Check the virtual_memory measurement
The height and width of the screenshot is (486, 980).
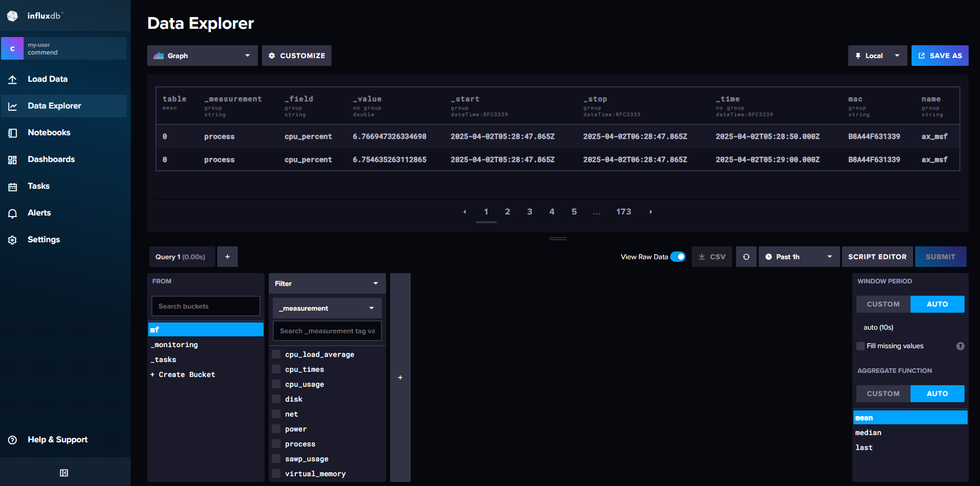click(276, 474)
